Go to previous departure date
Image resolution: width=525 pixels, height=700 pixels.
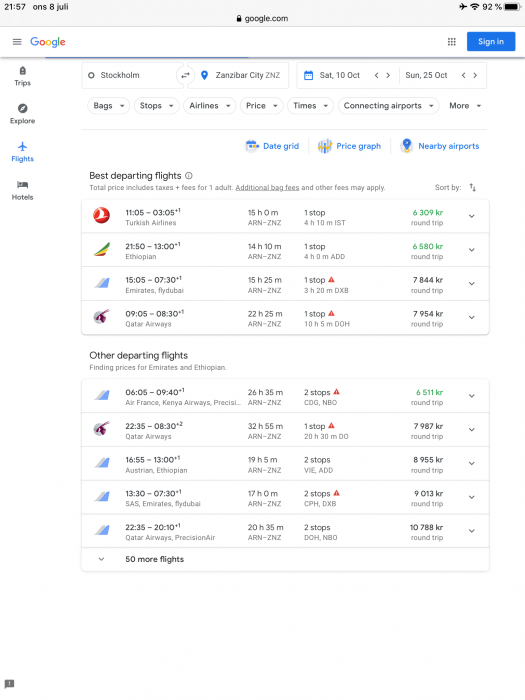pos(376,75)
